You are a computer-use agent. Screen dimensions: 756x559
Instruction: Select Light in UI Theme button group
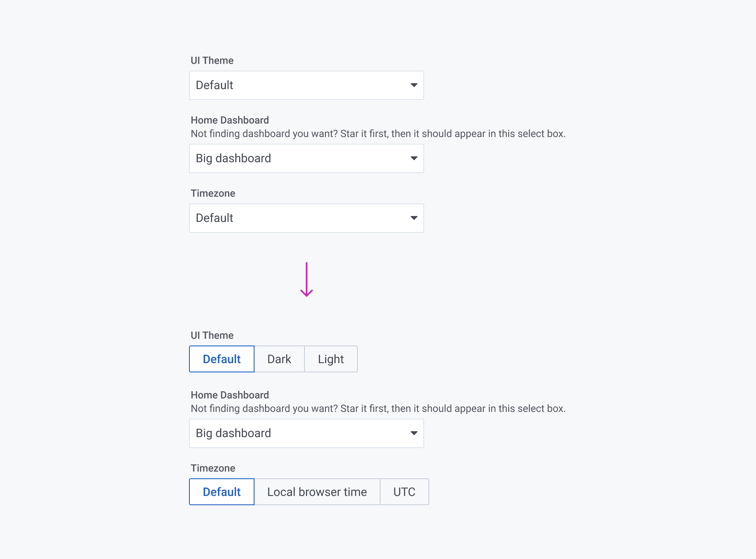(331, 359)
